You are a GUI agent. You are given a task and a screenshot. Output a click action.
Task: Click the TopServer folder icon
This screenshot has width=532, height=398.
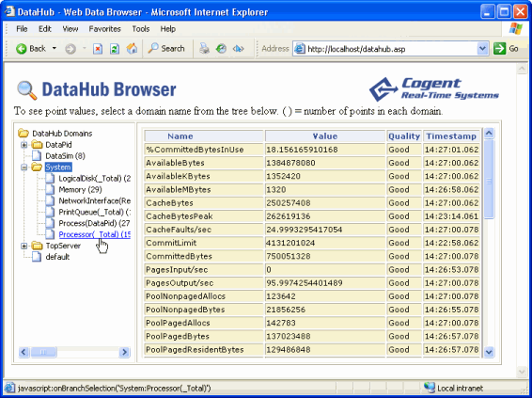(x=37, y=246)
